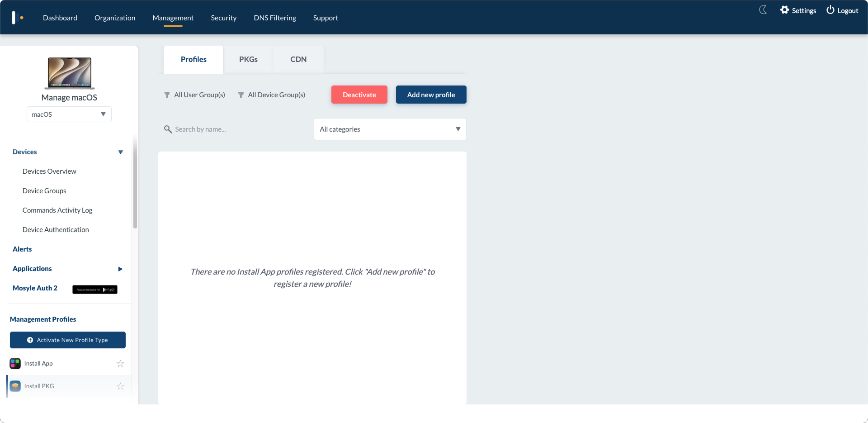
Task: Filter by All User Group(s)
Action: [199, 95]
